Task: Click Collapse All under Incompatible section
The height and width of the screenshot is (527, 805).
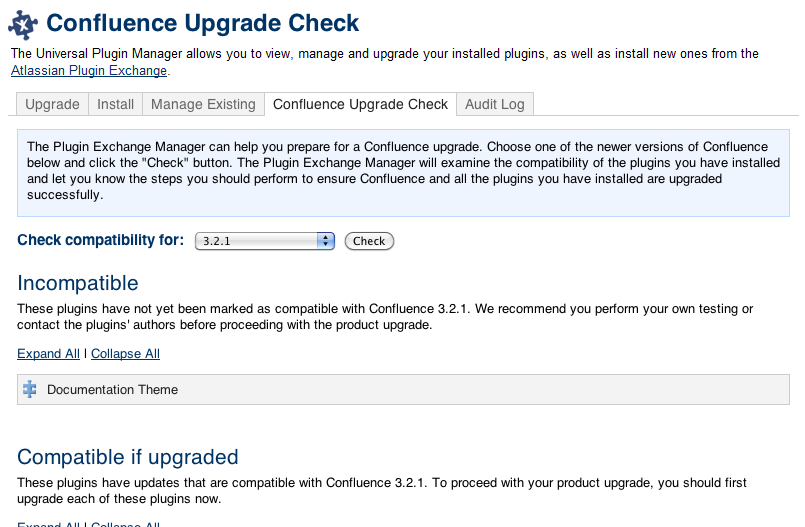Action: click(x=125, y=353)
